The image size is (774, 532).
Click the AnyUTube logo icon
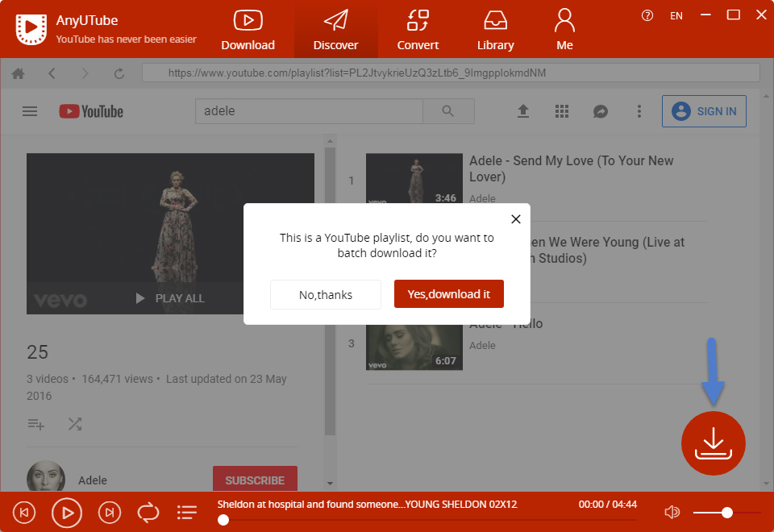31,29
